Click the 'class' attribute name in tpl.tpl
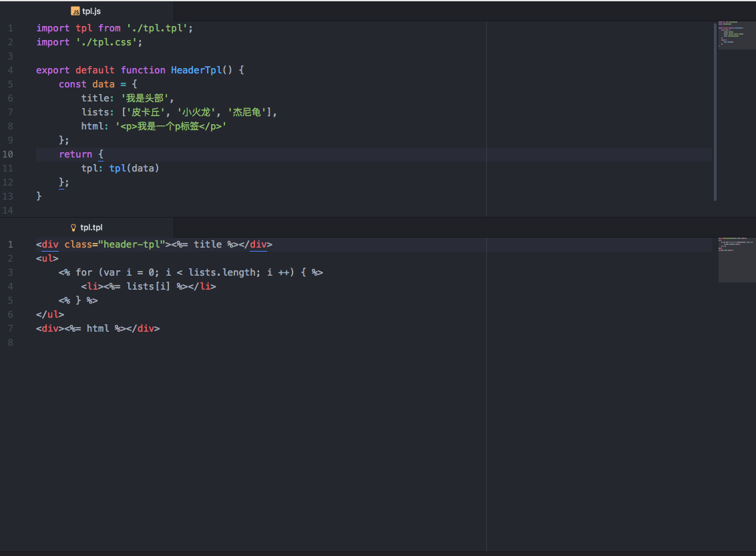 78,244
